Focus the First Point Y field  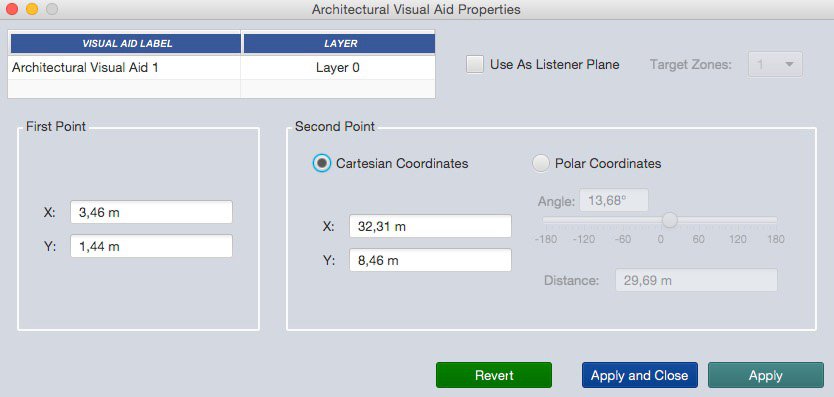pyautogui.click(x=152, y=246)
